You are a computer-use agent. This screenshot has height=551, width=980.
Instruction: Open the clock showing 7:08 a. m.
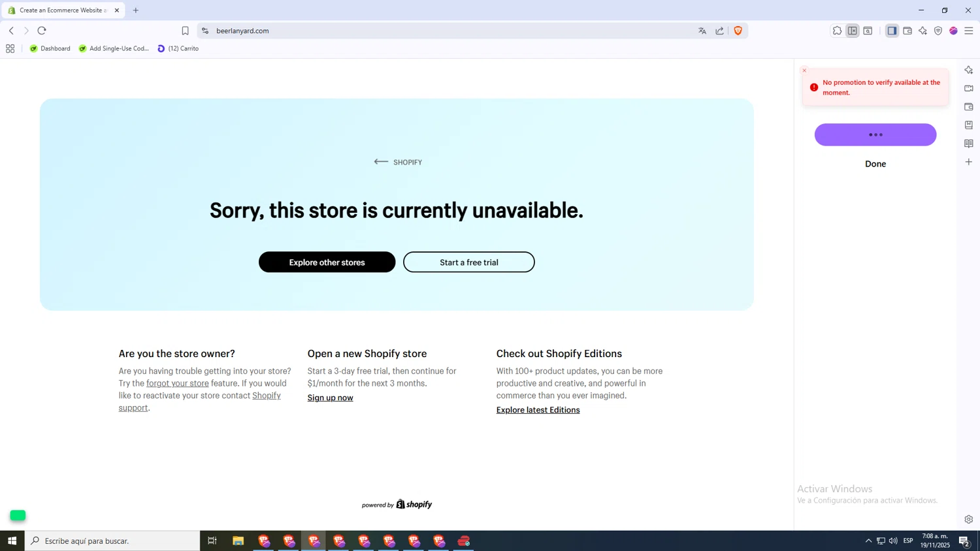[x=935, y=541]
